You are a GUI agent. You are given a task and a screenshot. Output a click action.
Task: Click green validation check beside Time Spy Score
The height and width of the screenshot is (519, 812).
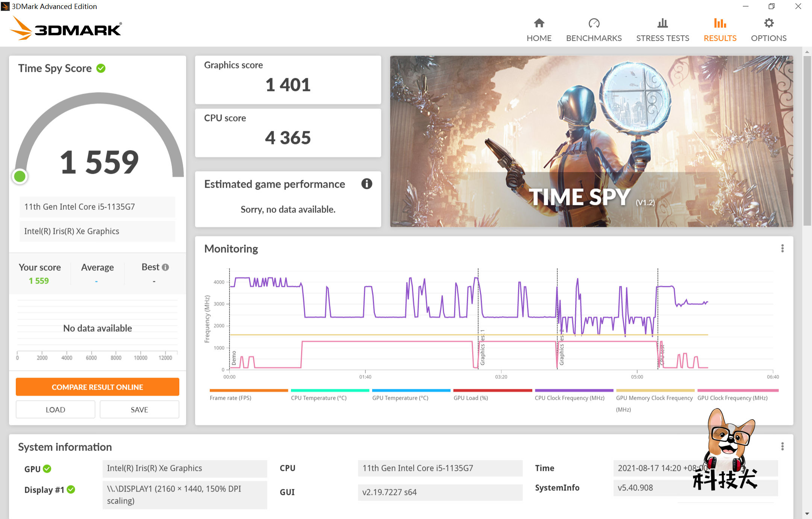tap(101, 68)
